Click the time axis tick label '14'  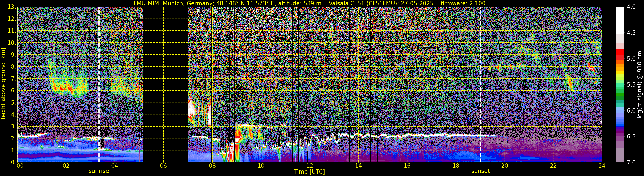[x=358, y=166]
